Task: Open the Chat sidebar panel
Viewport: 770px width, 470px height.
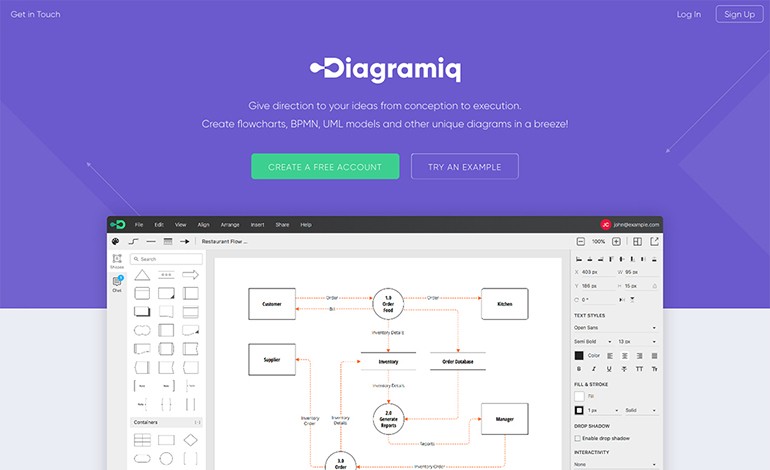Action: pos(117,284)
